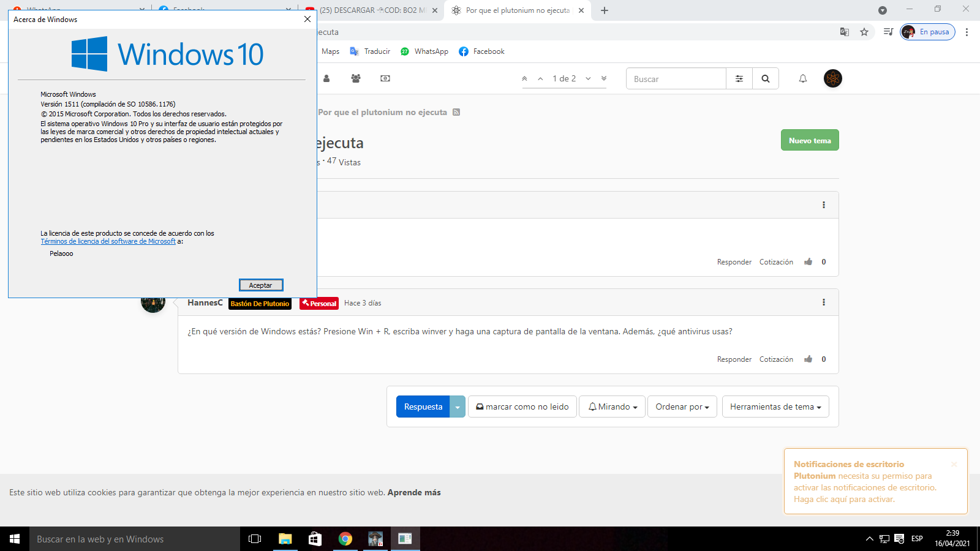Open the notifications bell
This screenshot has width=980, height=551.
pyautogui.click(x=803, y=78)
